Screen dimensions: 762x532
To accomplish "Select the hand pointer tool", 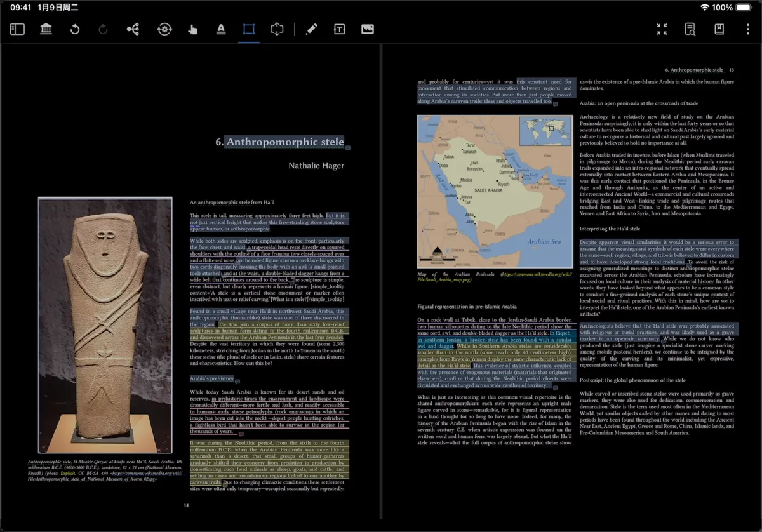I will pos(193,29).
